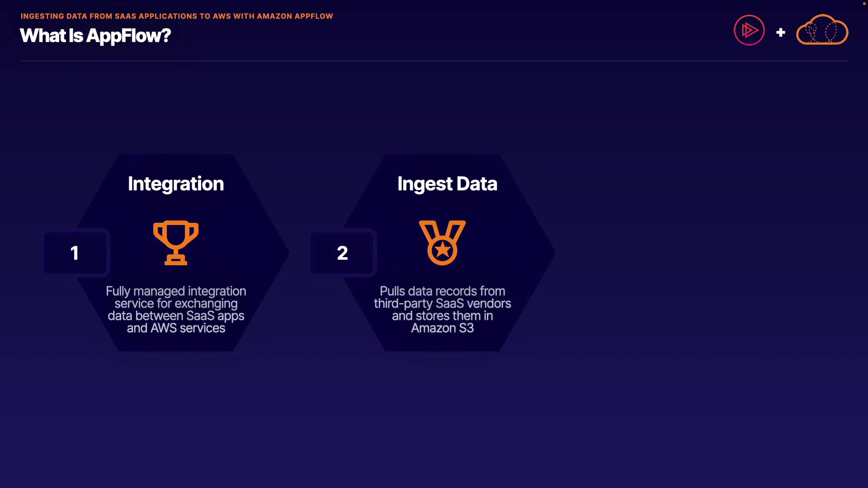This screenshot has height=488, width=868.
Task: Select the Integration heading
Action: pyautogui.click(x=176, y=184)
